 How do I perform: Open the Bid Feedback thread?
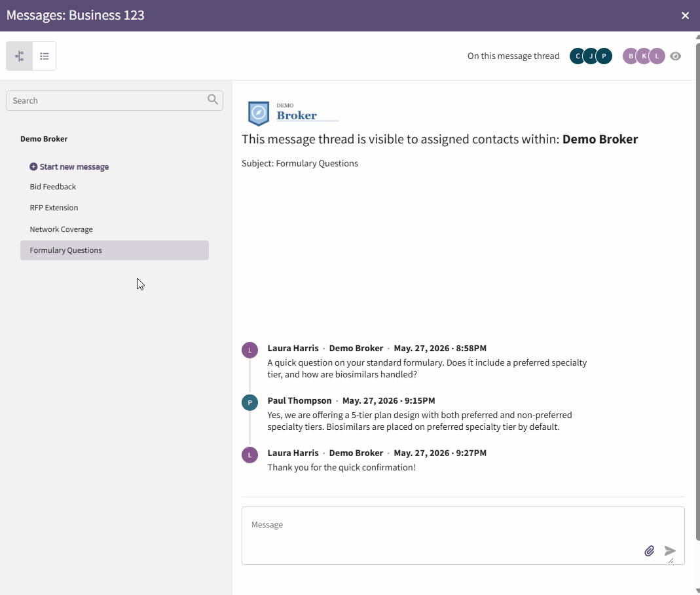tap(52, 187)
